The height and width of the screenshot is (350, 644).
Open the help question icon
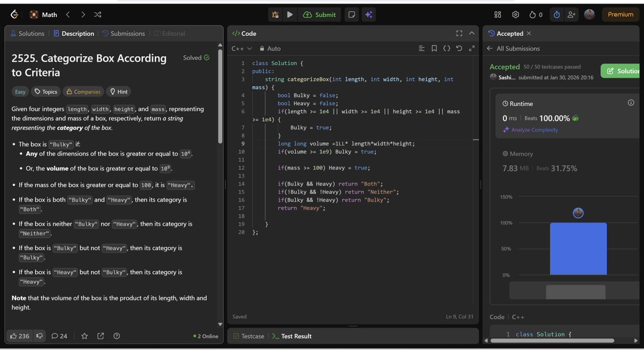(x=117, y=336)
